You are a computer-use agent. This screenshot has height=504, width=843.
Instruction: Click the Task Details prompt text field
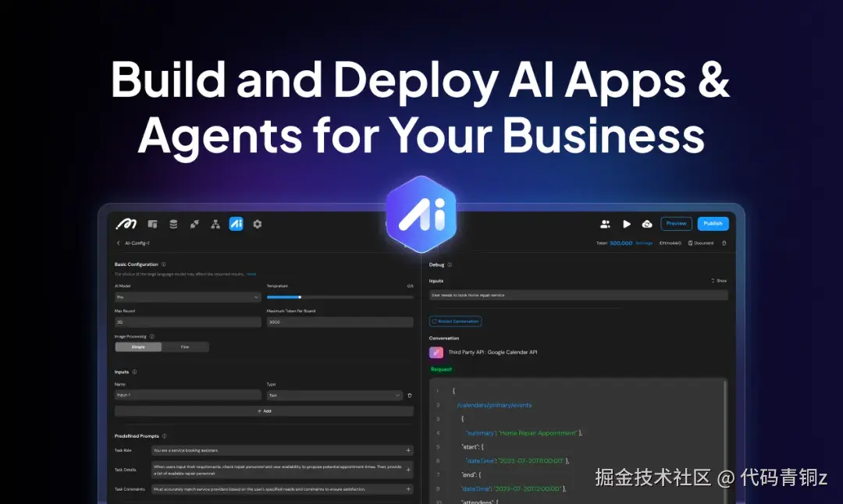coord(282,470)
